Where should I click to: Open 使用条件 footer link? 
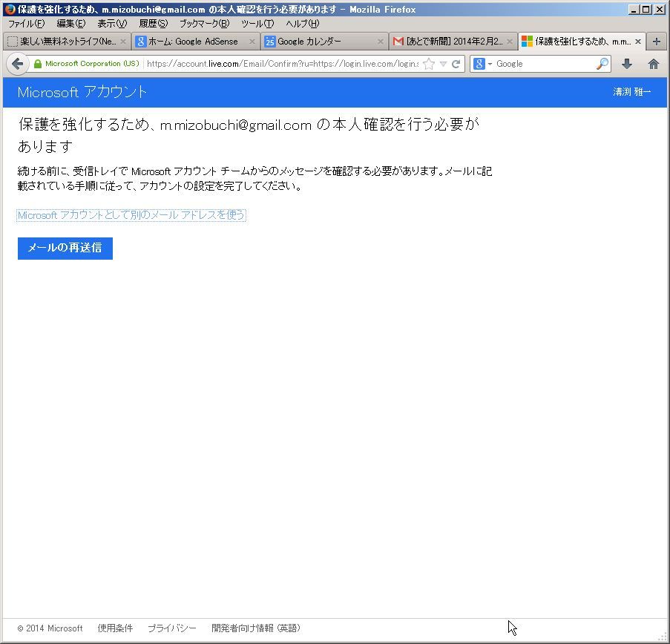[115, 628]
